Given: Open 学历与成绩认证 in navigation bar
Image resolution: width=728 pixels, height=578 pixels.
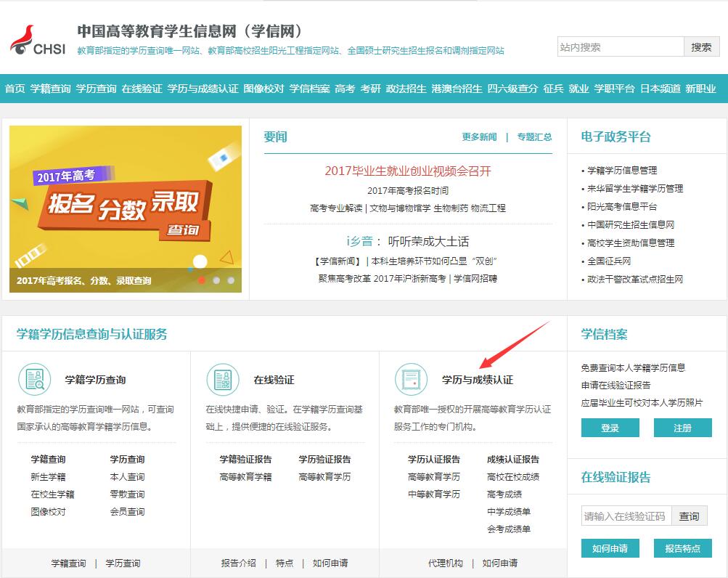Looking at the screenshot, I should click(x=203, y=89).
